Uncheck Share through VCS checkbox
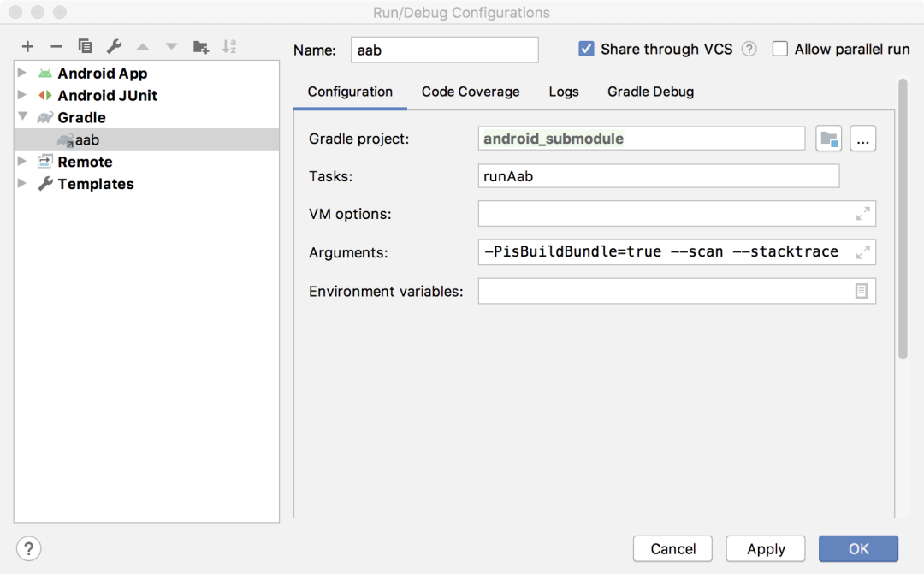The image size is (924, 574). (586, 49)
